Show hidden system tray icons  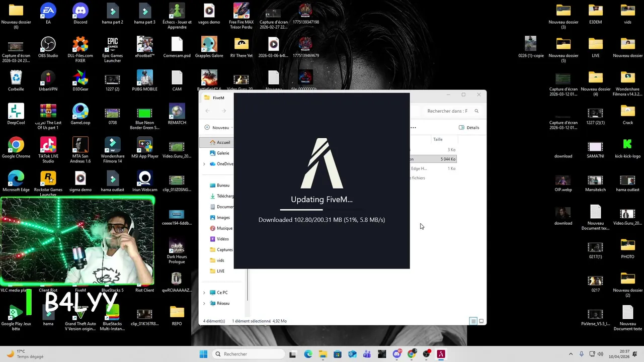click(571, 354)
